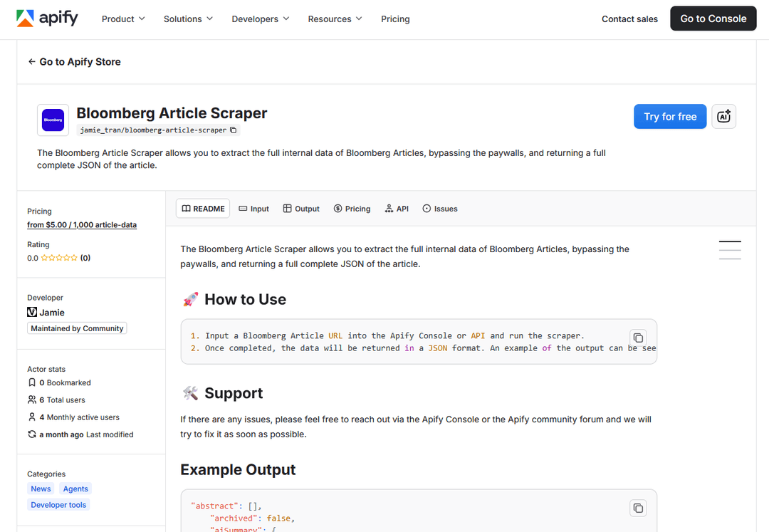
Task: Click the bookmark icon in Actor stats
Action: [32, 382]
